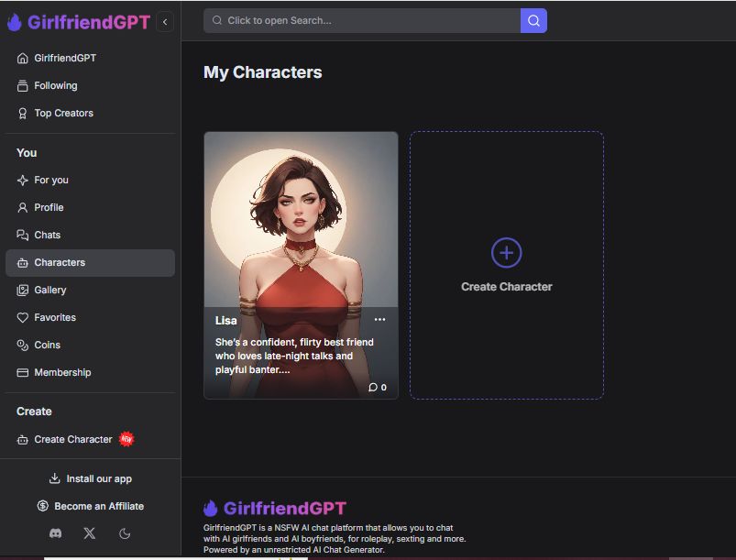This screenshot has width=736, height=560.
Task: Click the plus icon to create character
Action: tap(506, 252)
